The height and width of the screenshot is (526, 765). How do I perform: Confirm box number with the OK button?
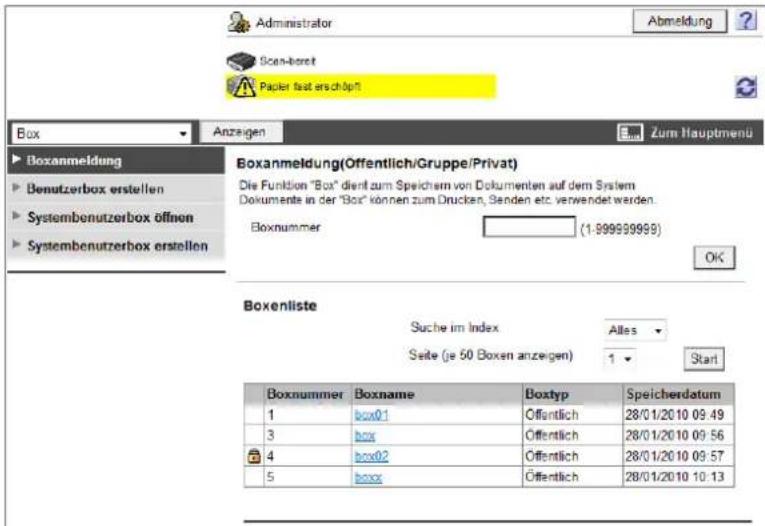click(x=714, y=258)
